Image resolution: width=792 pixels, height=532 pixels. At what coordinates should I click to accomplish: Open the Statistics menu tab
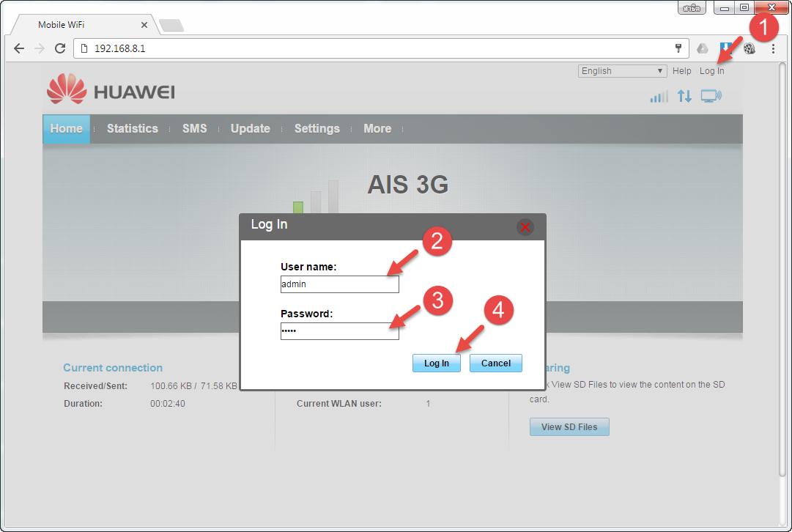coord(133,129)
